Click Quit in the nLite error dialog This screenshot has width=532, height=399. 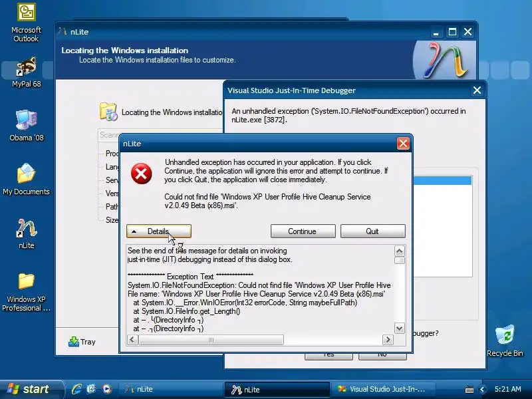coord(373,231)
